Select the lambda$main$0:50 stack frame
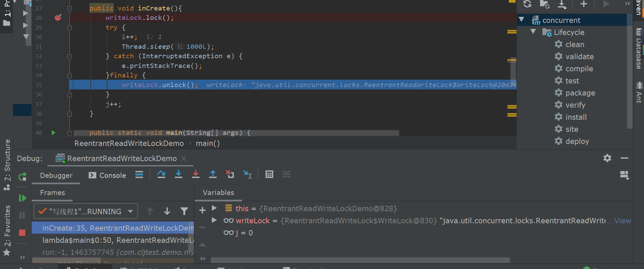The height and width of the screenshot is (269, 644). [113, 240]
